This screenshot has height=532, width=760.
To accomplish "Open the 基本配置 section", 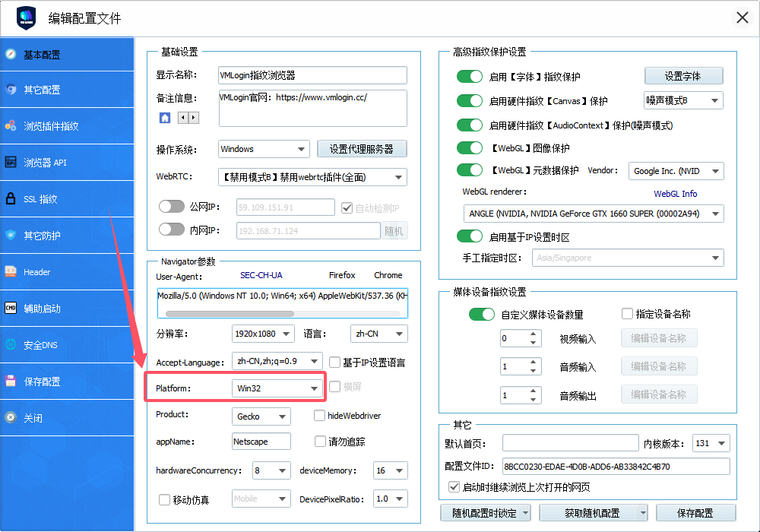I will [67, 54].
